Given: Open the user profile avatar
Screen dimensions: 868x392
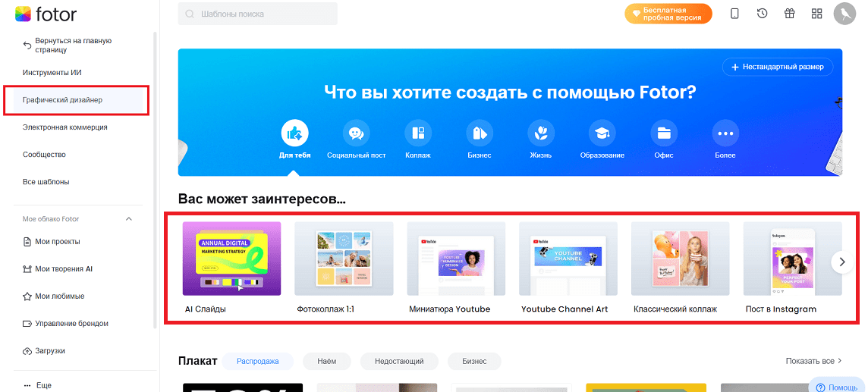Looking at the screenshot, I should pos(844,14).
